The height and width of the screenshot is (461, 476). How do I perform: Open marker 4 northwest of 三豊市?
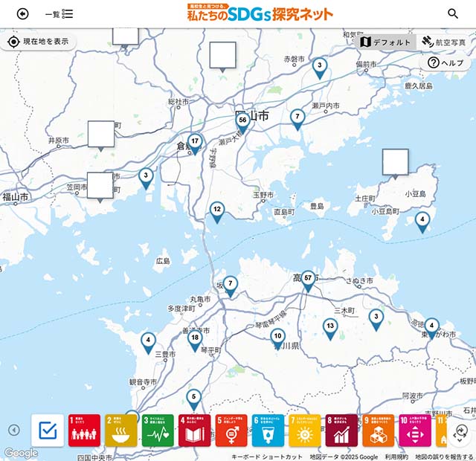[148, 344]
